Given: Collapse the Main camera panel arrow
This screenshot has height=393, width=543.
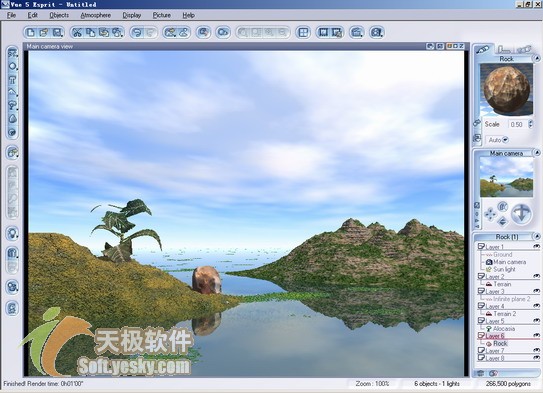Looking at the screenshot, I should pos(537,152).
